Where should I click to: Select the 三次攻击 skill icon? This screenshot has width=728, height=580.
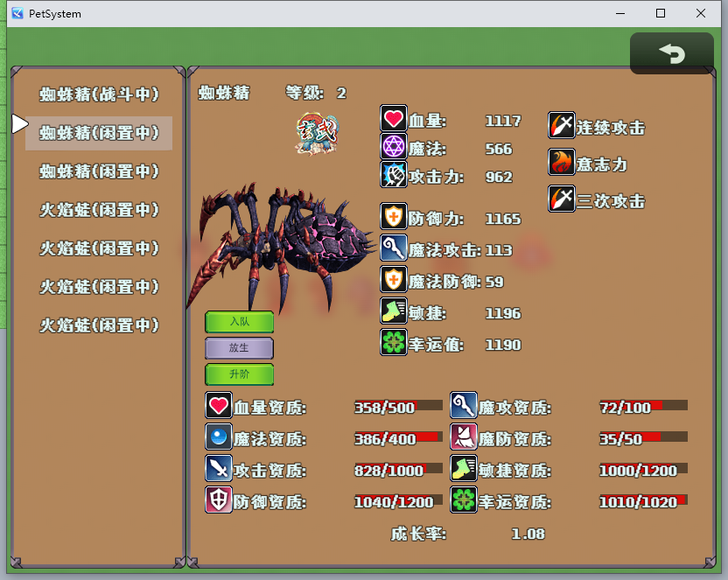562,199
